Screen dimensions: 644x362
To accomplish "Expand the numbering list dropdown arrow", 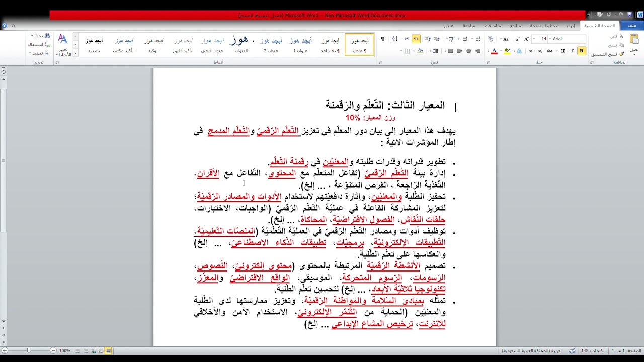I will pos(458,39).
